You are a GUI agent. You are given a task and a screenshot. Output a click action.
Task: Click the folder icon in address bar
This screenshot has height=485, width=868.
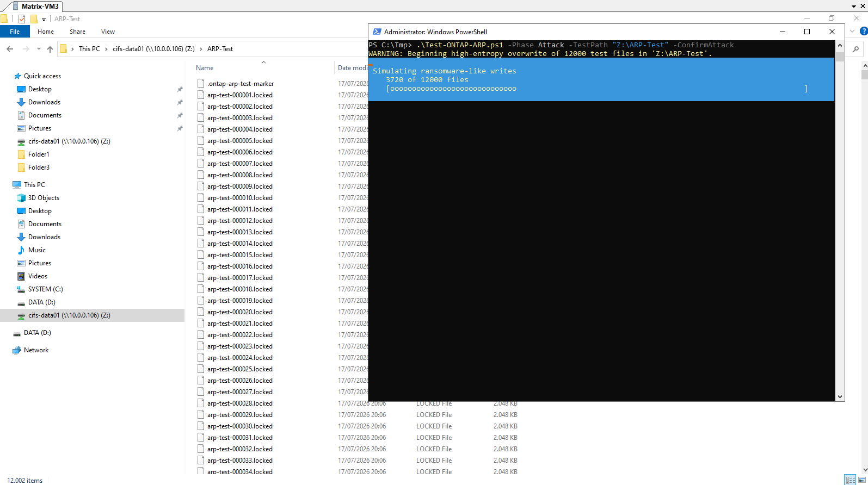tap(63, 49)
